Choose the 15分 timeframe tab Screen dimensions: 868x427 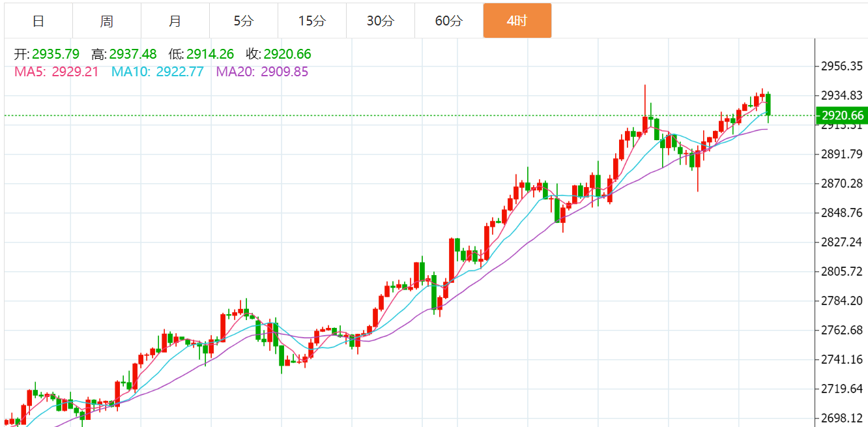pyautogui.click(x=312, y=21)
